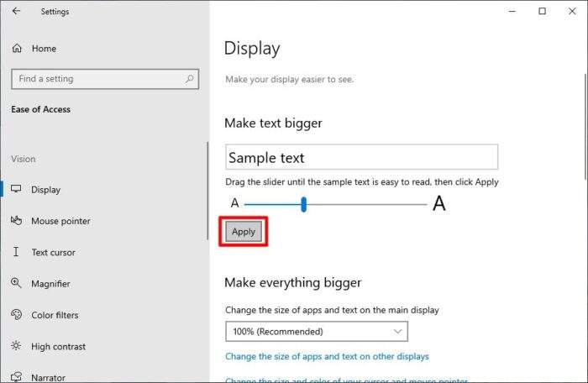Open the Home icon in sidebar

pos(17,49)
